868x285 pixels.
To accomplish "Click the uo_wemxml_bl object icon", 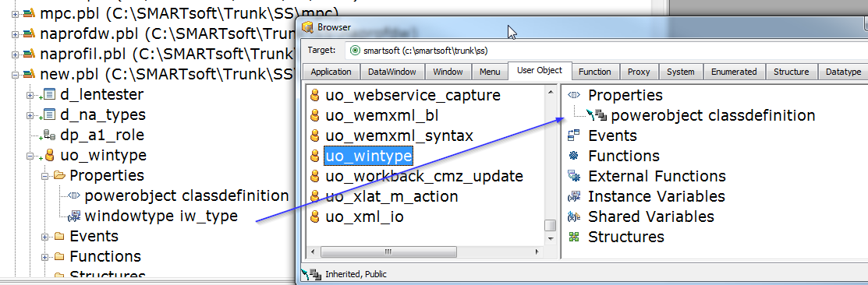I will [x=315, y=115].
